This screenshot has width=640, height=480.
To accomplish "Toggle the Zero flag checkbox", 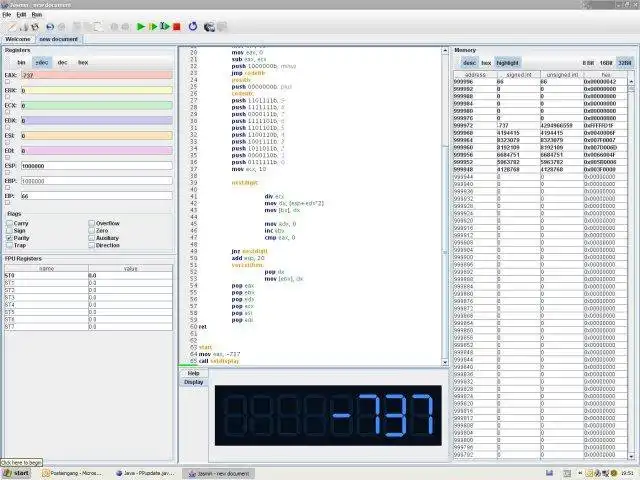I will click(91, 231).
